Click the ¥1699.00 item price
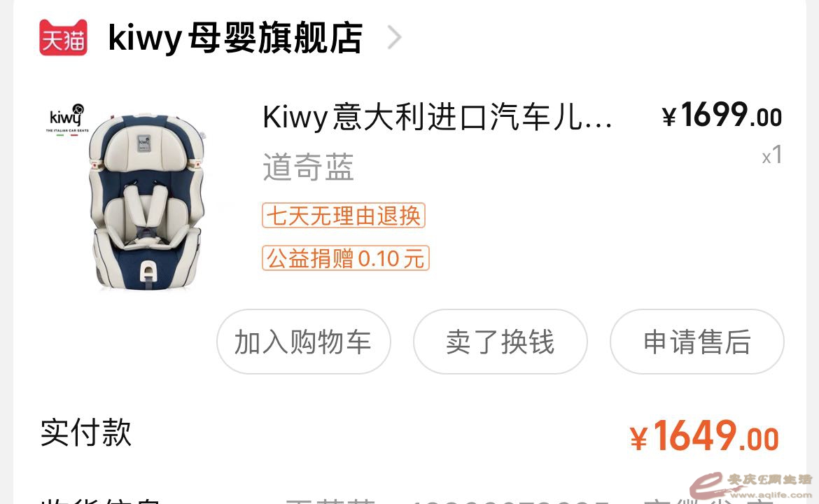Viewport: 819px width, 504px height. tap(722, 115)
